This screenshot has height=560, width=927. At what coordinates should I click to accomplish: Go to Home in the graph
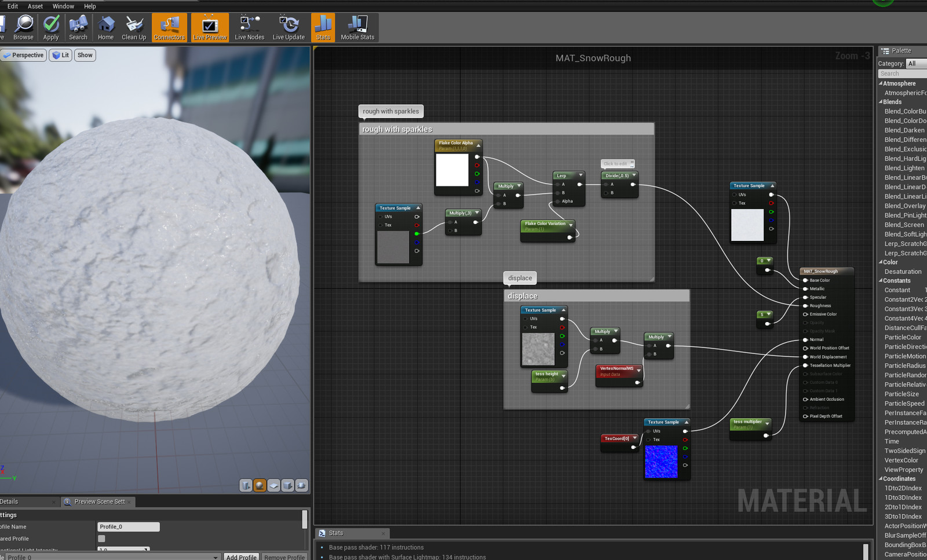(106, 28)
